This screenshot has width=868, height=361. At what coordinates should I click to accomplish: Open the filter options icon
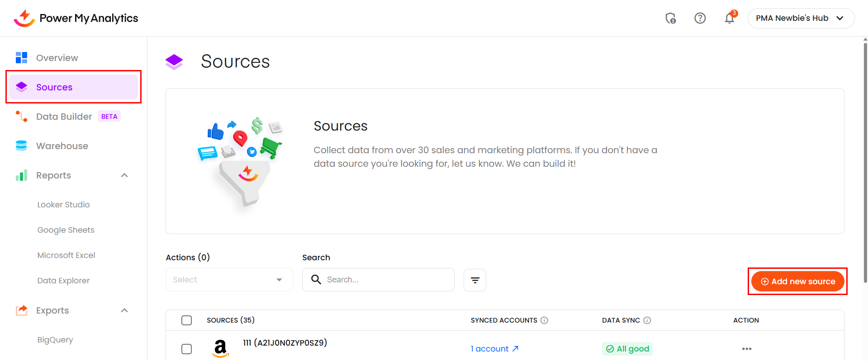[x=474, y=280]
